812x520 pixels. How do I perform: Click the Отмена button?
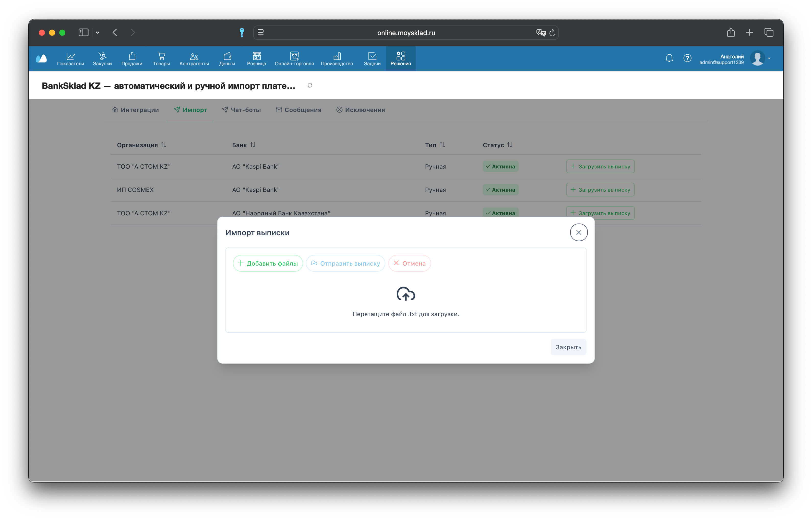coord(410,263)
